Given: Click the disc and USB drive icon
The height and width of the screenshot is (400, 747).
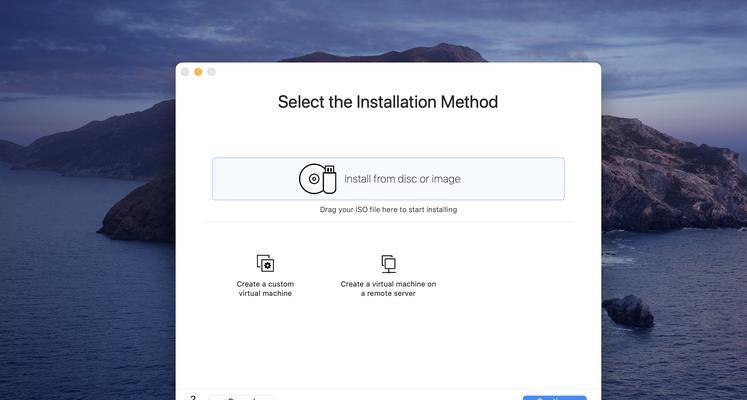Looking at the screenshot, I should [318, 179].
